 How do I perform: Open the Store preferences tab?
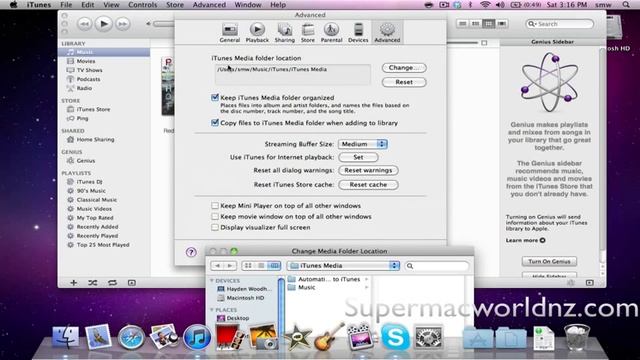click(308, 33)
